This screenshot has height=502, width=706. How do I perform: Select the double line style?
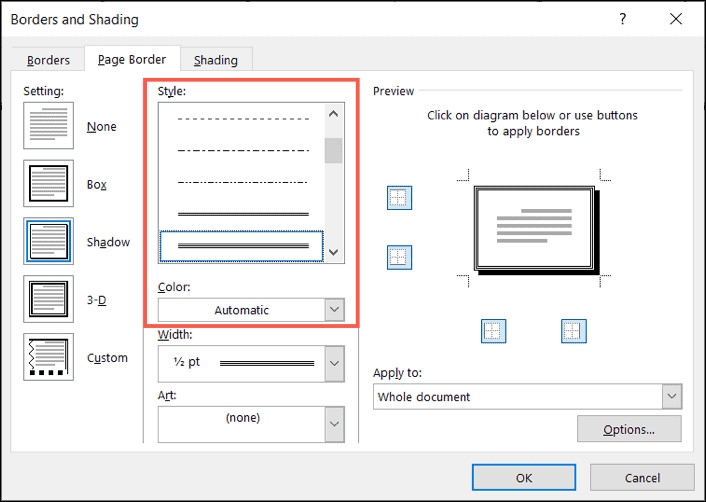click(x=243, y=214)
